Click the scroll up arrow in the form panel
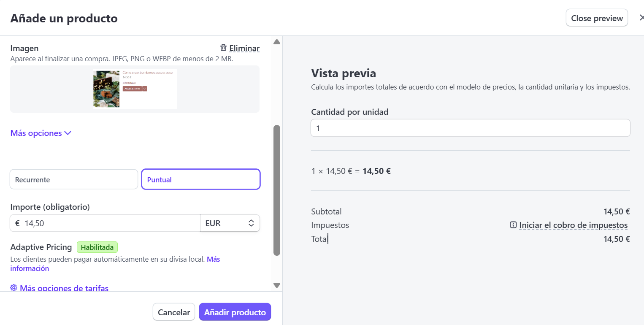Image resolution: width=644 pixels, height=325 pixels. point(277,42)
